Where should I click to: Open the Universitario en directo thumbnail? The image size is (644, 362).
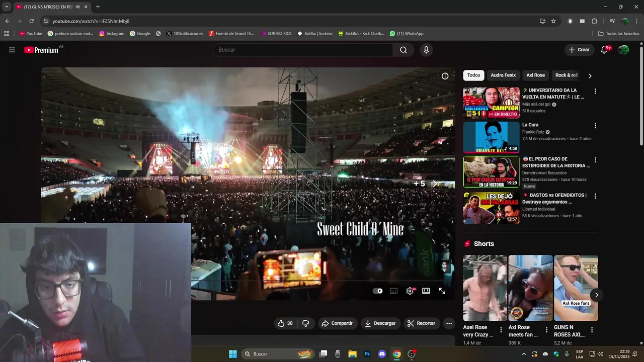491,103
